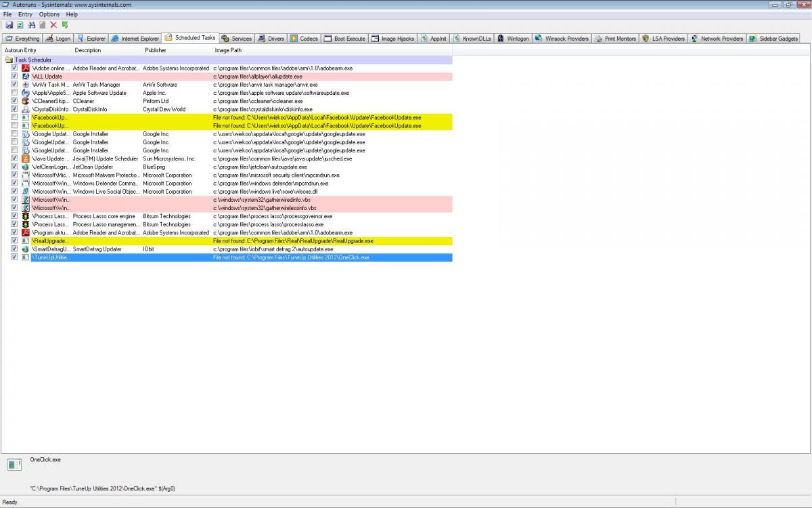812x508 pixels.
Task: Uncheck the ALL Update entry checkbox
Action: point(15,77)
